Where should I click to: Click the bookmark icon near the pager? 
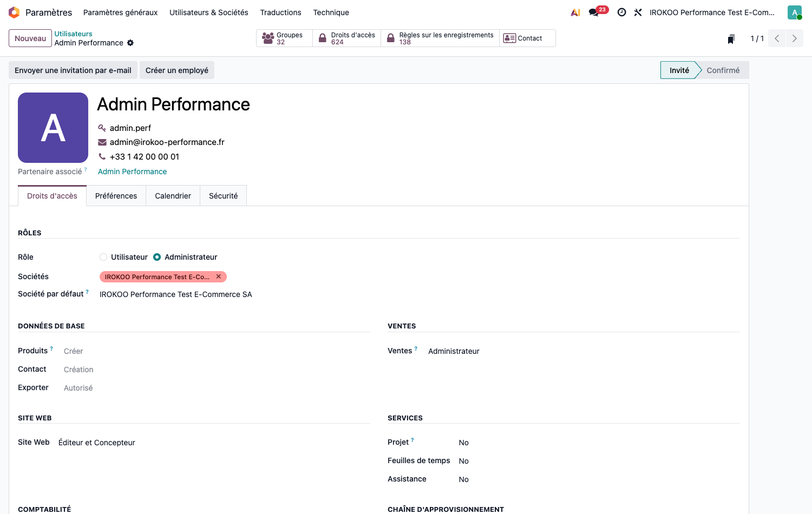click(731, 38)
